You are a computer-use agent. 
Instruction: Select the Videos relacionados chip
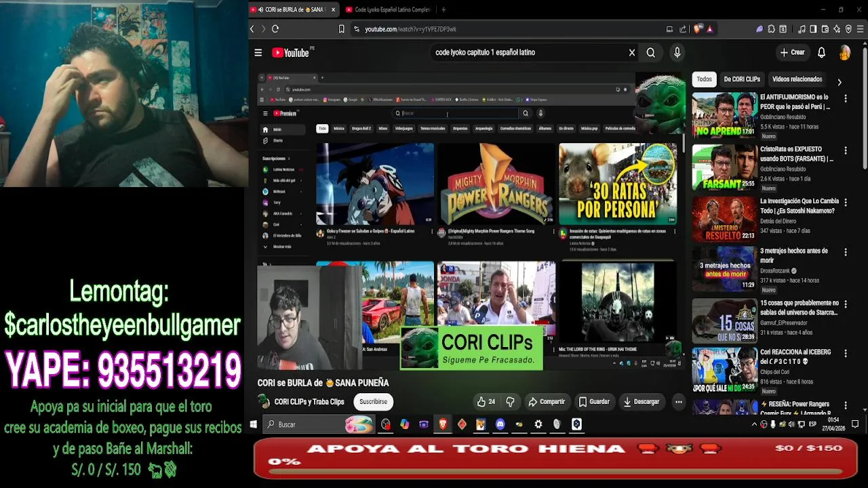[x=797, y=79]
